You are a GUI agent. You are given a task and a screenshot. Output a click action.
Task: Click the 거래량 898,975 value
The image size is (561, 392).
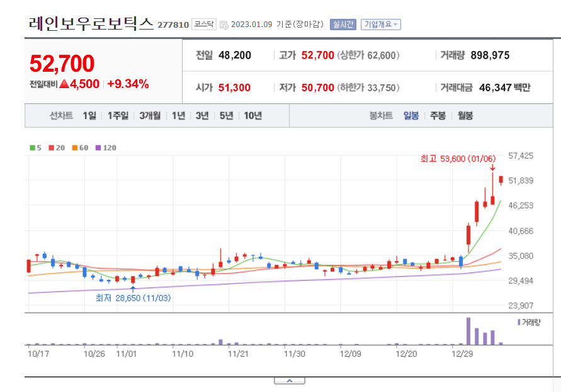coord(475,55)
